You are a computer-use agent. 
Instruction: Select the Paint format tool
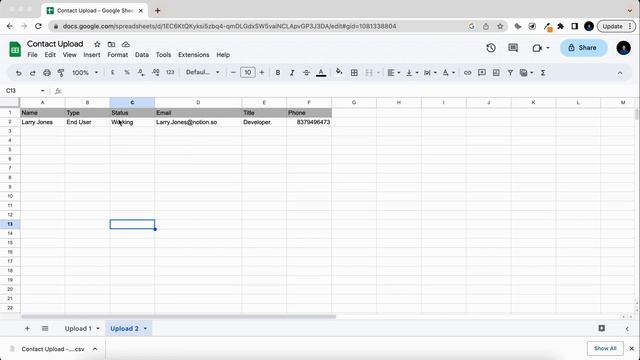click(x=61, y=73)
